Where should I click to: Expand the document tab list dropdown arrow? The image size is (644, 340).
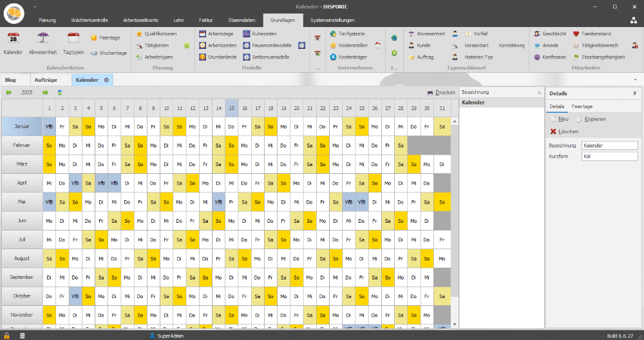click(x=635, y=80)
